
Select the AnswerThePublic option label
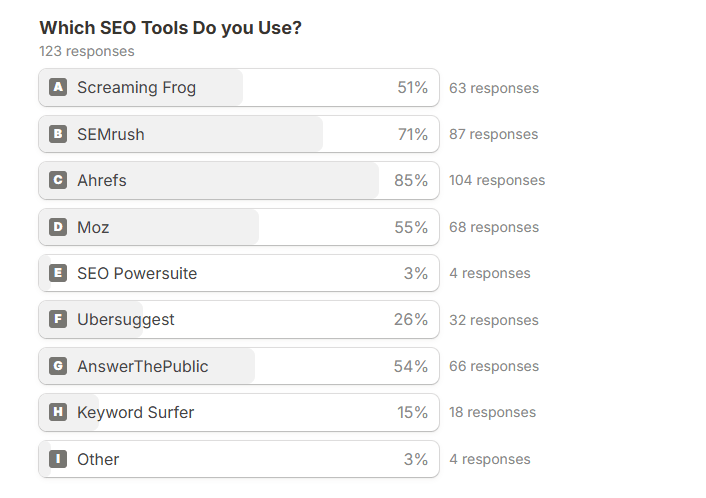tap(143, 366)
